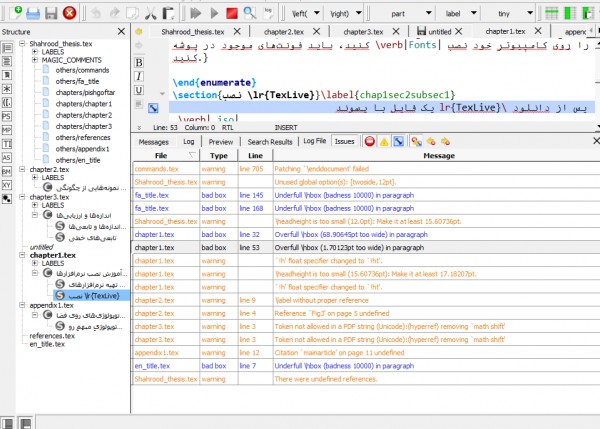Close document with red X toolbar icon

coord(69,13)
